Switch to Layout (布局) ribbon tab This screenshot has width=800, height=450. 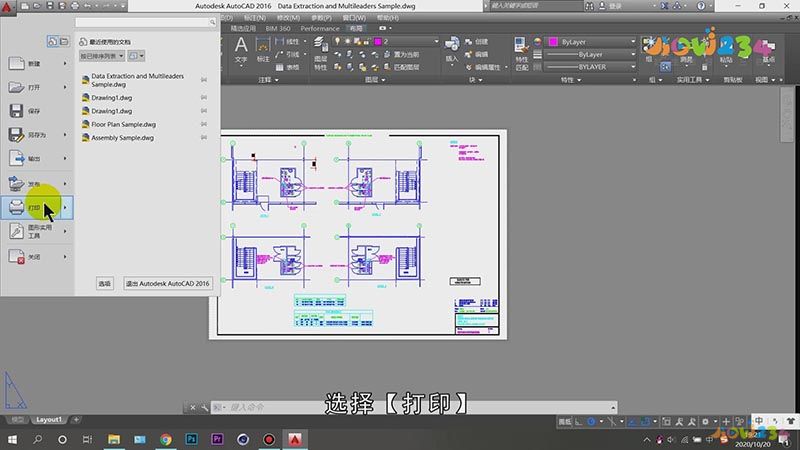pyautogui.click(x=356, y=29)
